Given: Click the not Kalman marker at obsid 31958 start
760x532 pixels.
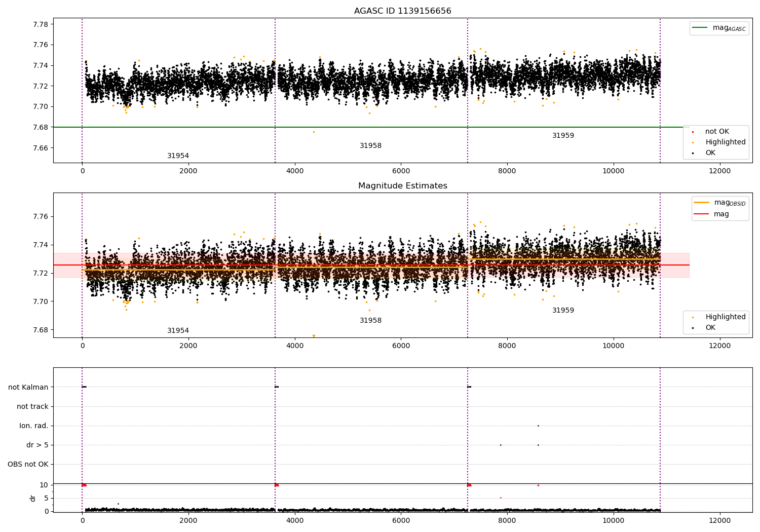Looking at the screenshot, I should pos(277,387).
